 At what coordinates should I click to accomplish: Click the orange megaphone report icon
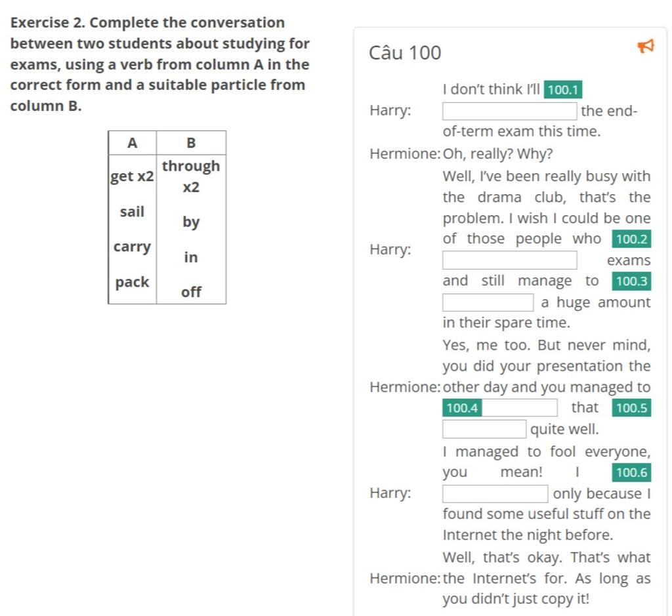[646, 46]
